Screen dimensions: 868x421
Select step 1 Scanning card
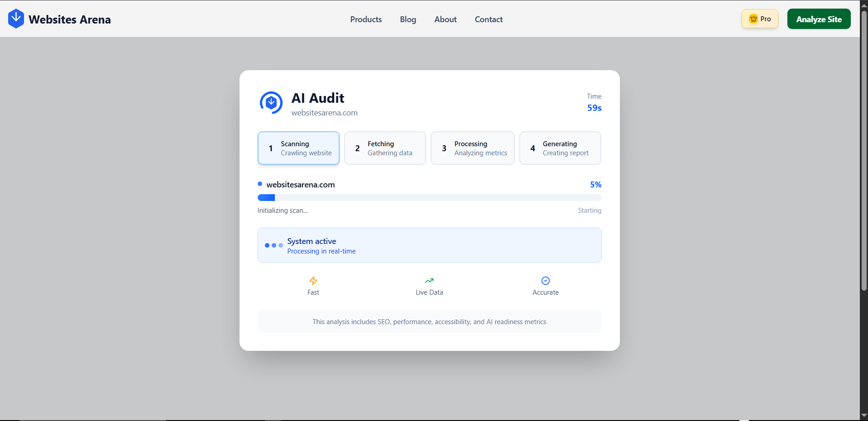tap(298, 148)
